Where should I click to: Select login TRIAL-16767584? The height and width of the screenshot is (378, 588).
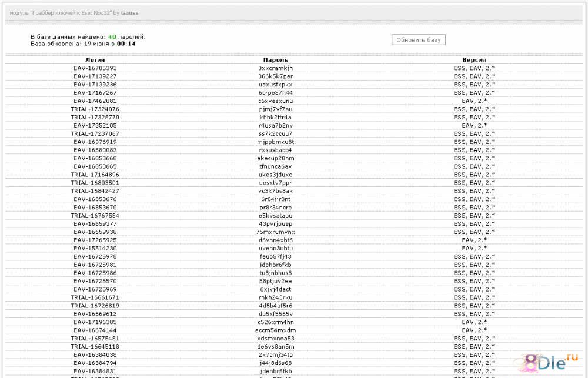[95, 216]
